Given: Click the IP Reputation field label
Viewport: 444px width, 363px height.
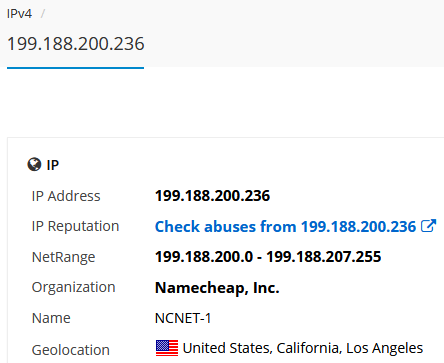Looking at the screenshot, I should tap(75, 227).
